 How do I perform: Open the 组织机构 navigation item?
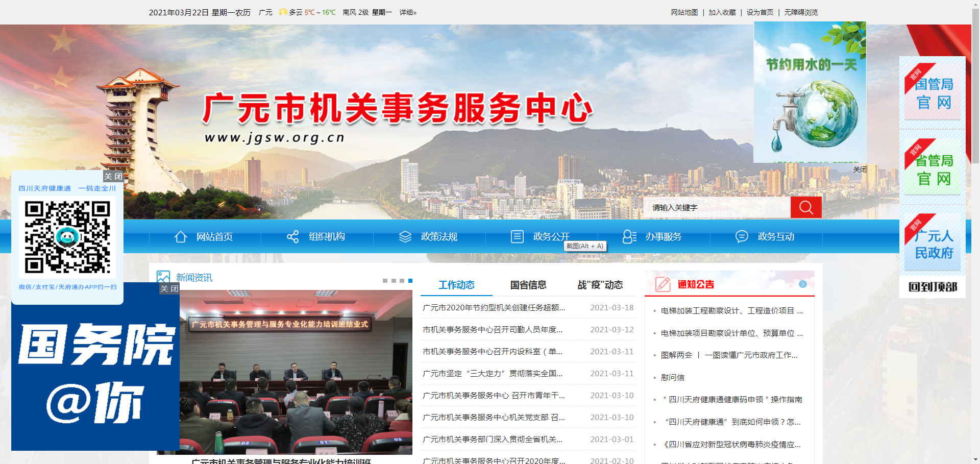click(x=327, y=237)
